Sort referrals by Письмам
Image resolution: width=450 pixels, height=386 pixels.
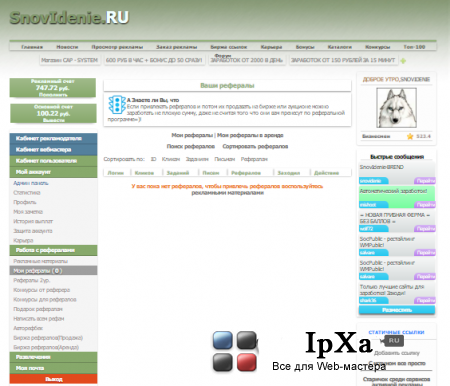224,159
